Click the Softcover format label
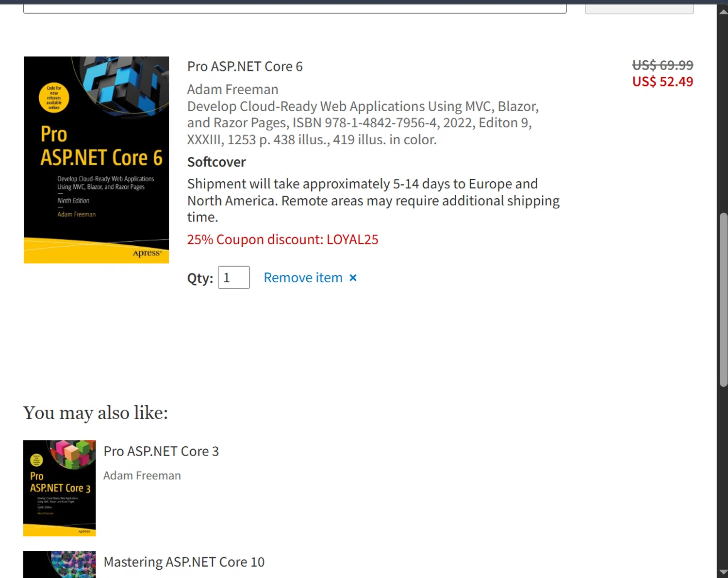 click(216, 162)
